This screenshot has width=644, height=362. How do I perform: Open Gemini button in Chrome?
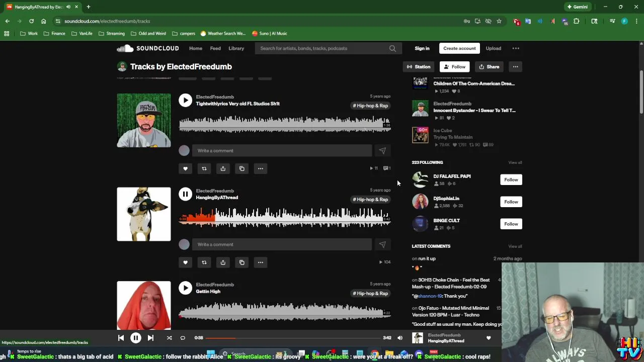(x=577, y=7)
